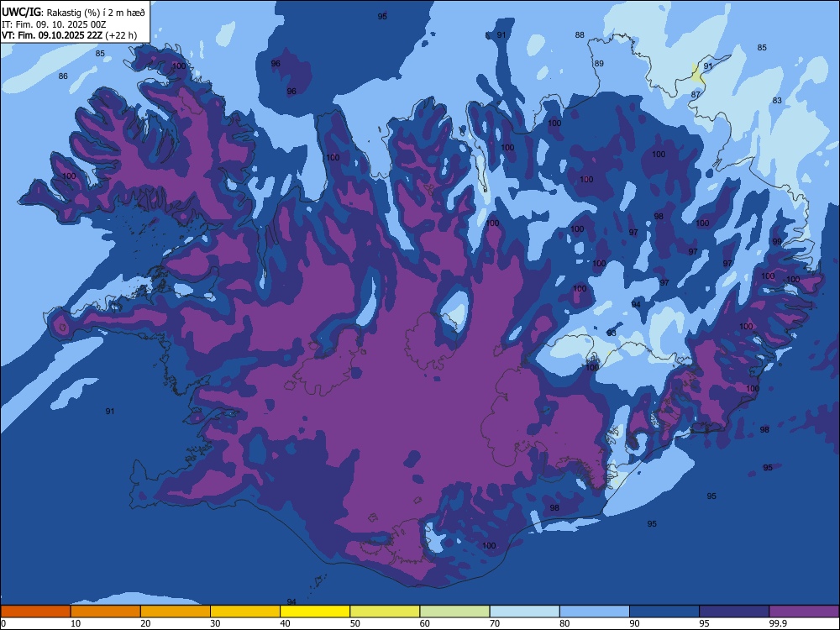Click the map value '93' in the eastern highlands

tap(612, 333)
